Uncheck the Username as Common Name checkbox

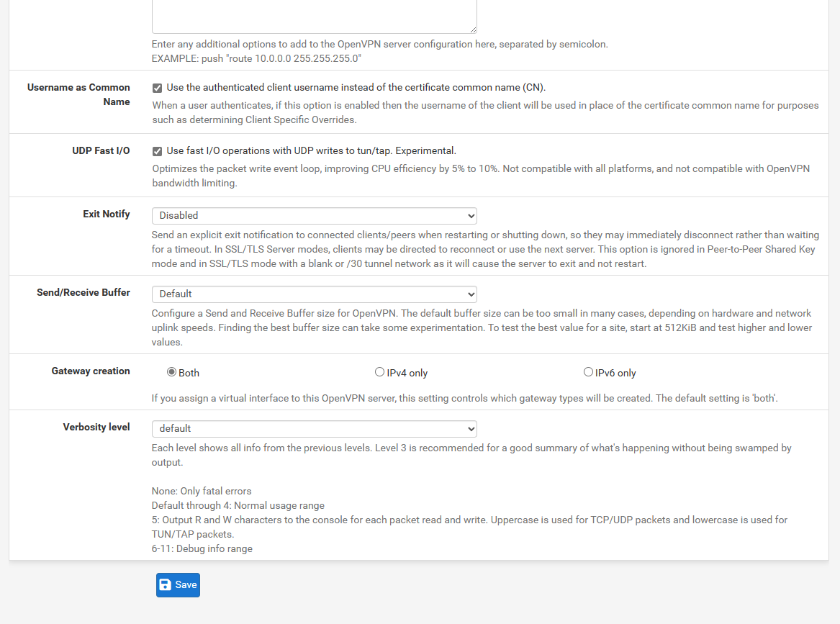pos(157,88)
